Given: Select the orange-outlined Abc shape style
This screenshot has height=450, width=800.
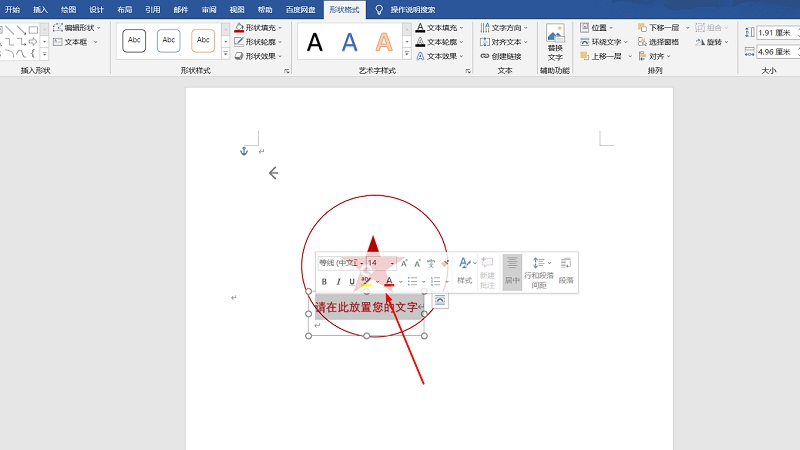Looking at the screenshot, I should point(203,40).
